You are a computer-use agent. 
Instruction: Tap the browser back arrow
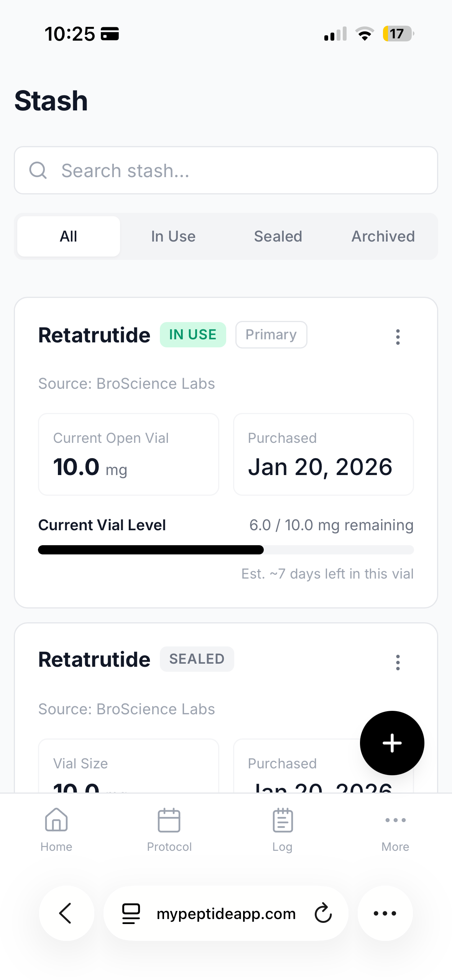66,913
